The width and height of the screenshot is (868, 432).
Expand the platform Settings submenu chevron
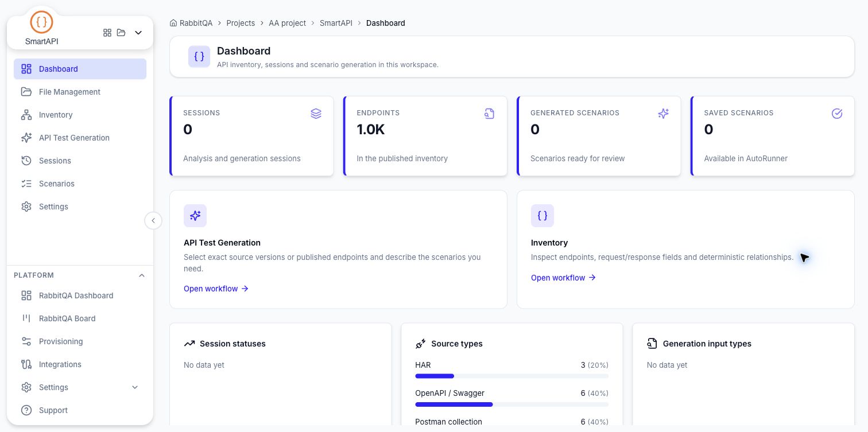pos(135,387)
